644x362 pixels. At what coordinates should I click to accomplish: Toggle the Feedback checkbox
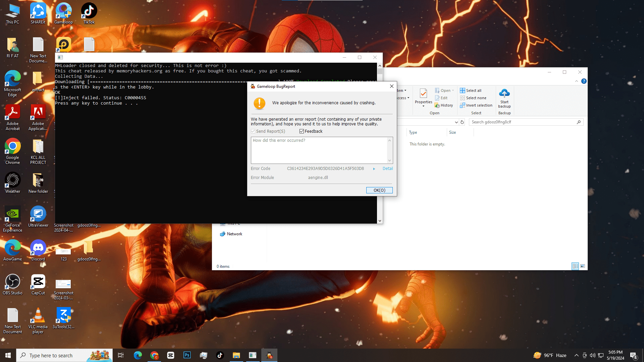pos(302,131)
